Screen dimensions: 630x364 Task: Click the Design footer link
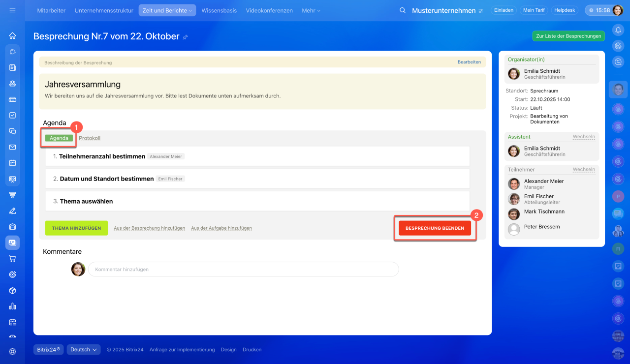(x=229, y=350)
